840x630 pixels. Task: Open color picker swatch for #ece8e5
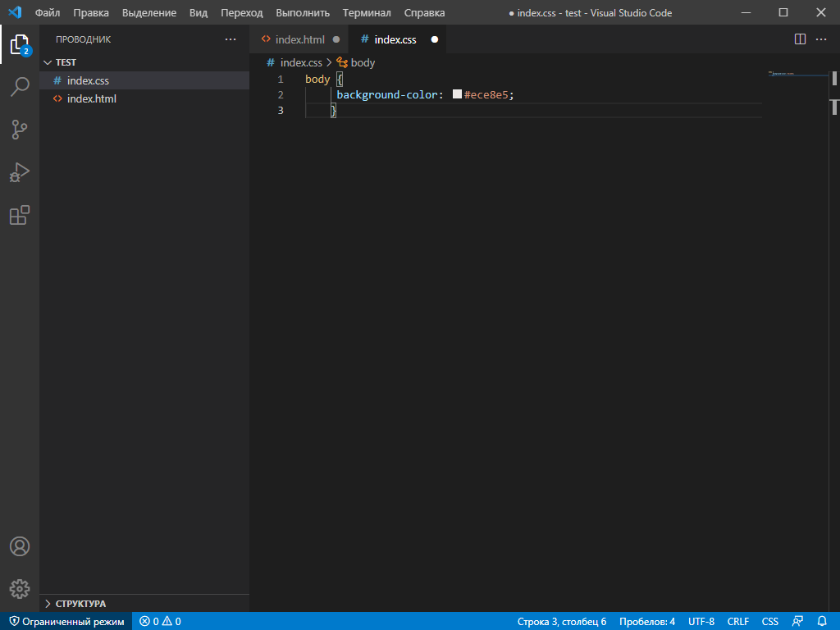click(457, 94)
